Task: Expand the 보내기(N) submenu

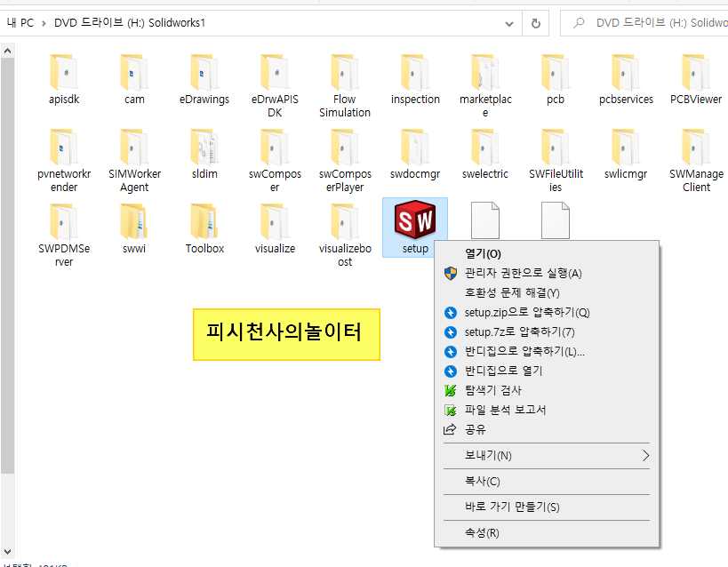Action: coord(547,456)
